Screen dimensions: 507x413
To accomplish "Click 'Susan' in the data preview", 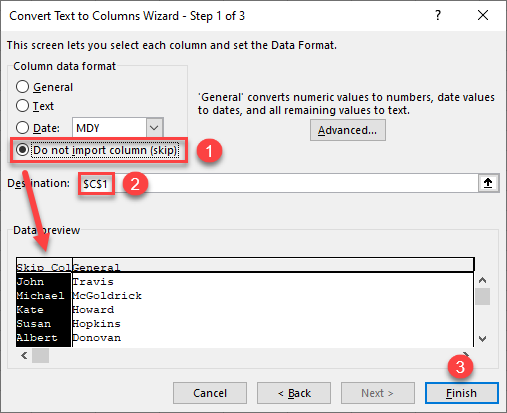I will (x=34, y=324).
